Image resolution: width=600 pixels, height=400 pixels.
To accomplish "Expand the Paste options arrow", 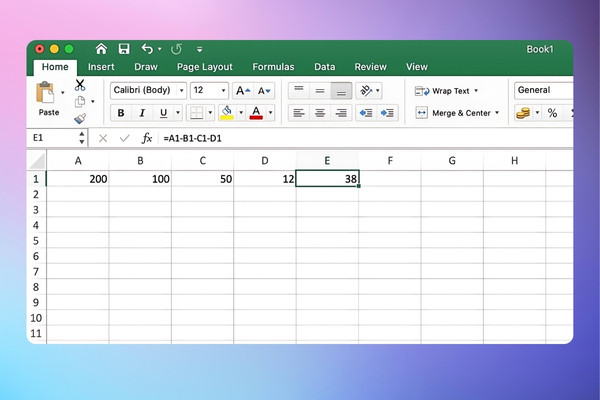I will (x=63, y=93).
